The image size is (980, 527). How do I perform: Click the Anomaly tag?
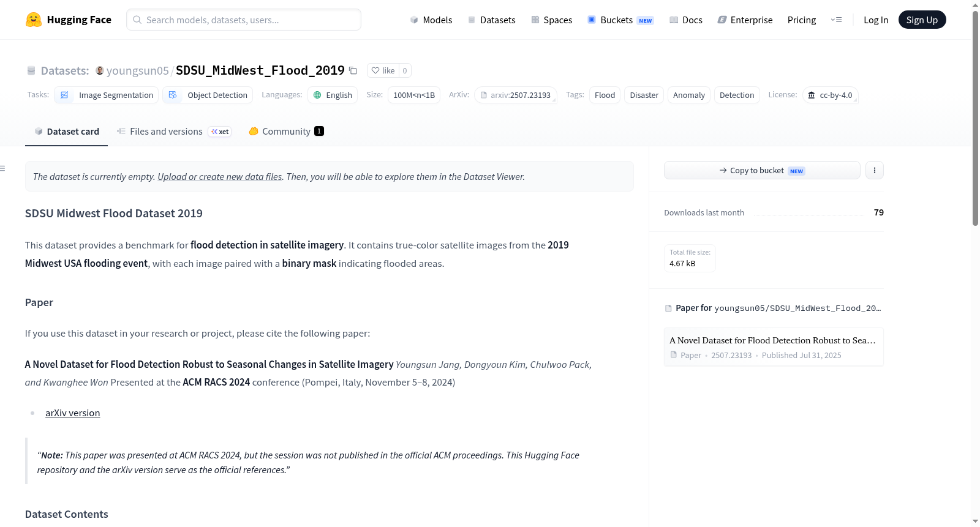pyautogui.click(x=689, y=95)
